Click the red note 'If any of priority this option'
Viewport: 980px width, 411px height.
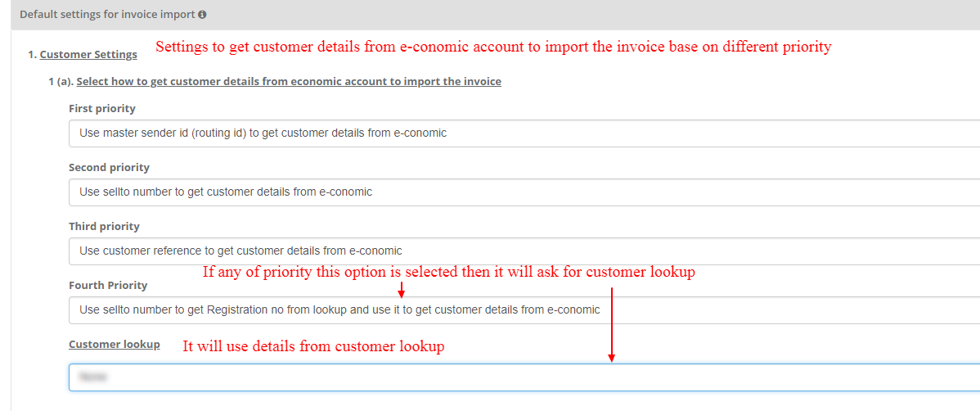pos(449,273)
